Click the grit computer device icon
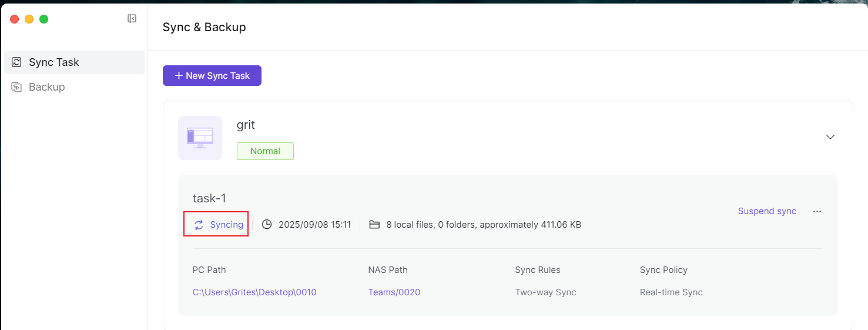Viewport: 868px width, 330px height. click(x=200, y=138)
